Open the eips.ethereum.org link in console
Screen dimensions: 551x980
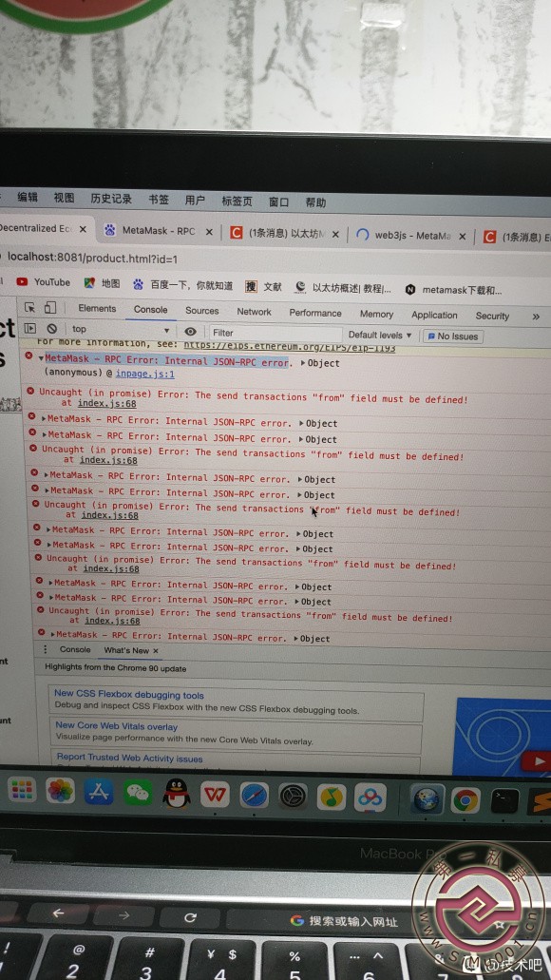[289, 348]
